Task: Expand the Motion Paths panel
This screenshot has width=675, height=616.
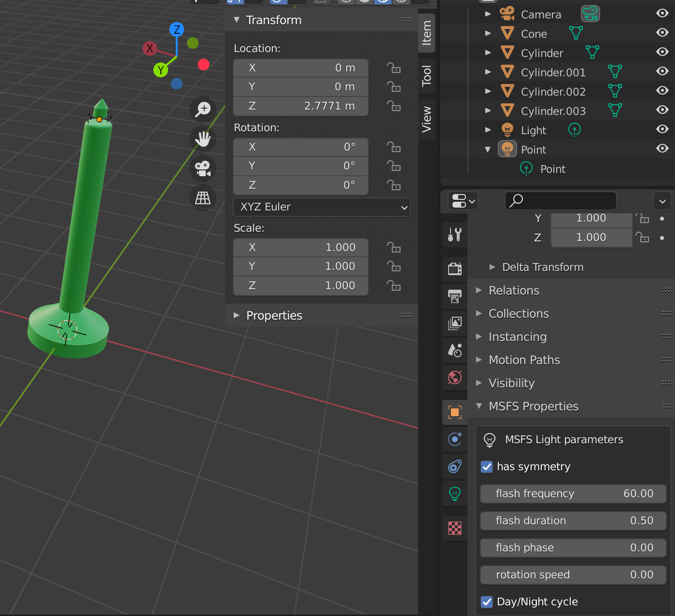Action: coord(479,360)
